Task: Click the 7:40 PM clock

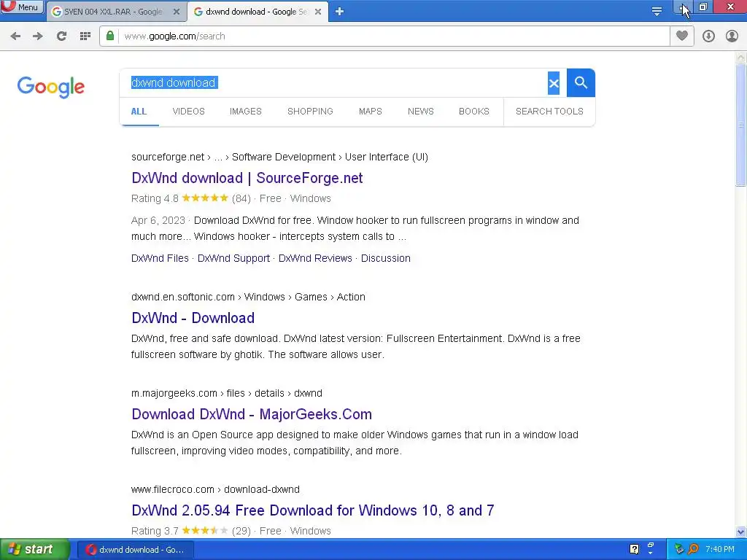Action: click(x=720, y=549)
